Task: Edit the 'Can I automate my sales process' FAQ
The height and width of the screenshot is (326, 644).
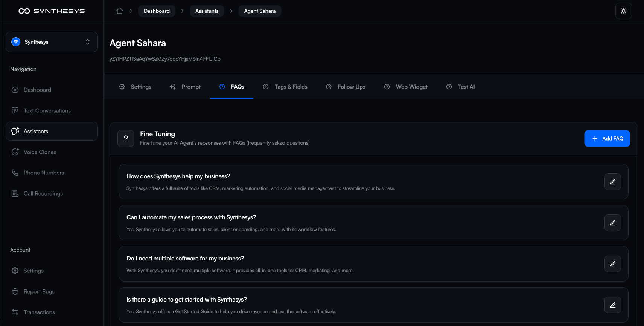Action: (x=613, y=223)
